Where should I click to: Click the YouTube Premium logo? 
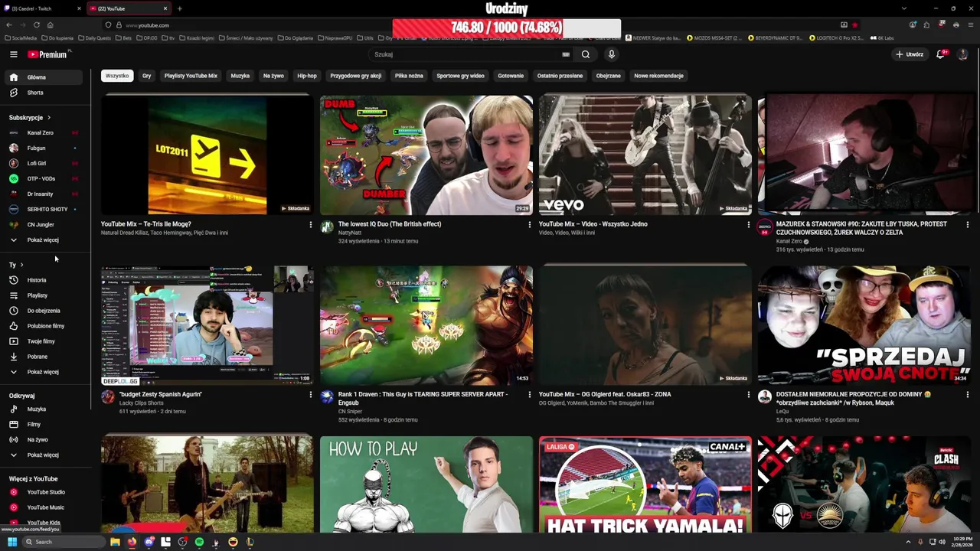click(47, 54)
